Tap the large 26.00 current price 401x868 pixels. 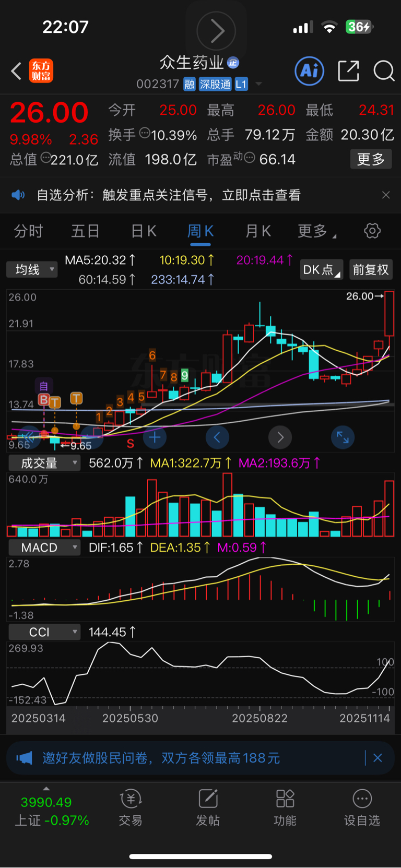coord(49,113)
